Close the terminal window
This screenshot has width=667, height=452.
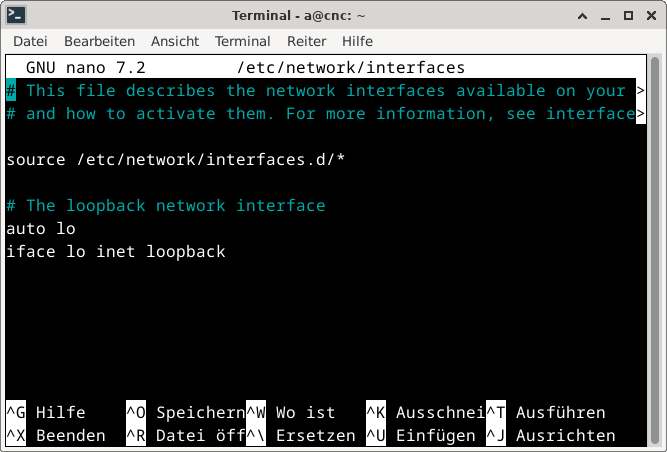coord(651,16)
